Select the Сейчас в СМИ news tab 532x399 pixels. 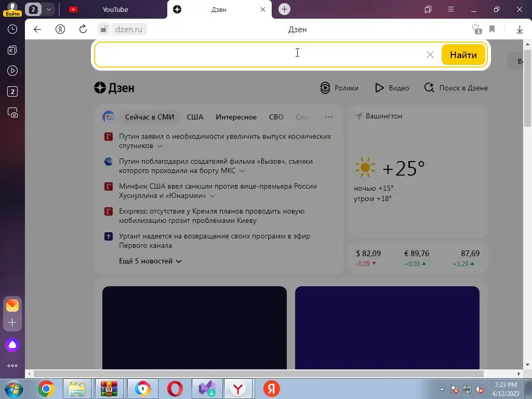click(150, 117)
